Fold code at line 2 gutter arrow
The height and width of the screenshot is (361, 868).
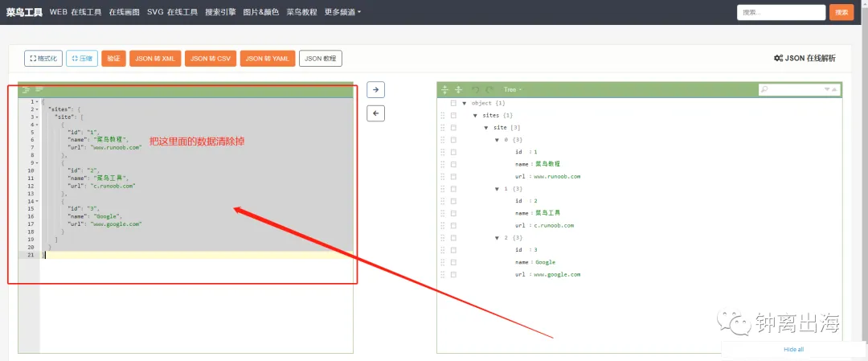coord(36,109)
